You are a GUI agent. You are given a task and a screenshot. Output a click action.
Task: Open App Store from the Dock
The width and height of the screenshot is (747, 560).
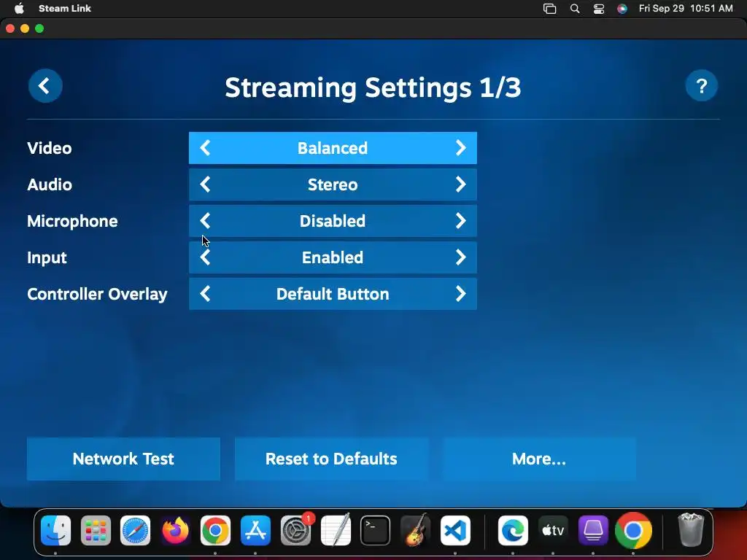tap(256, 531)
